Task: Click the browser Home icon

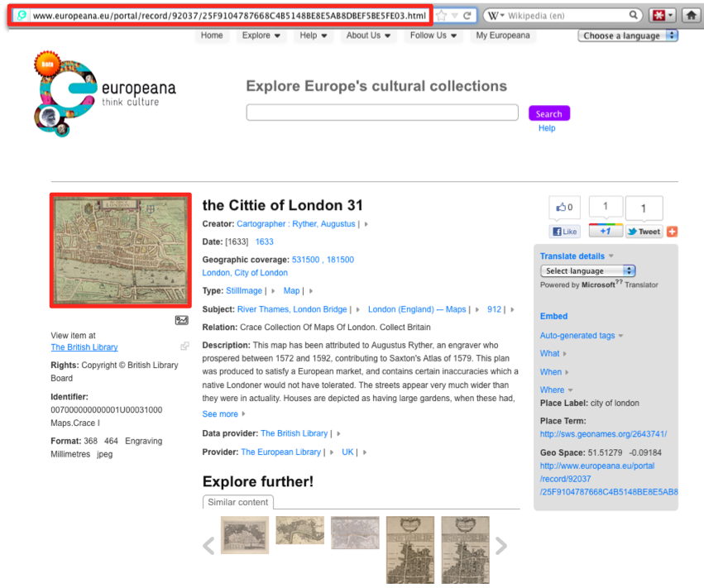Action: click(x=691, y=14)
